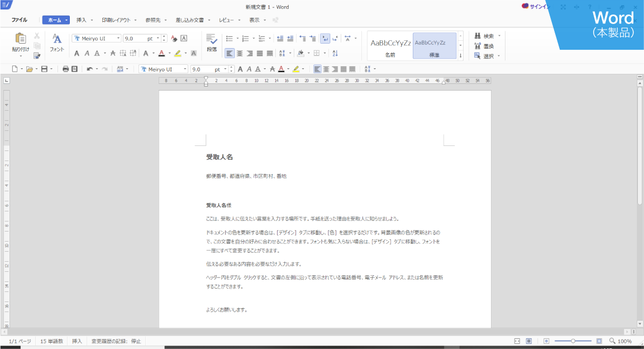Toggle the show paragraph marks button
The height and width of the screenshot is (349, 644).
click(x=325, y=37)
